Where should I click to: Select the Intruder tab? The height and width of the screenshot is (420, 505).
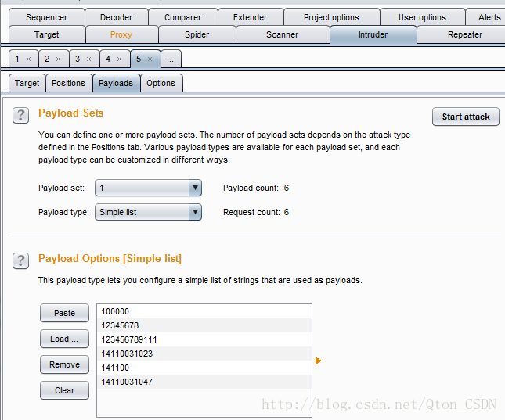(373, 34)
